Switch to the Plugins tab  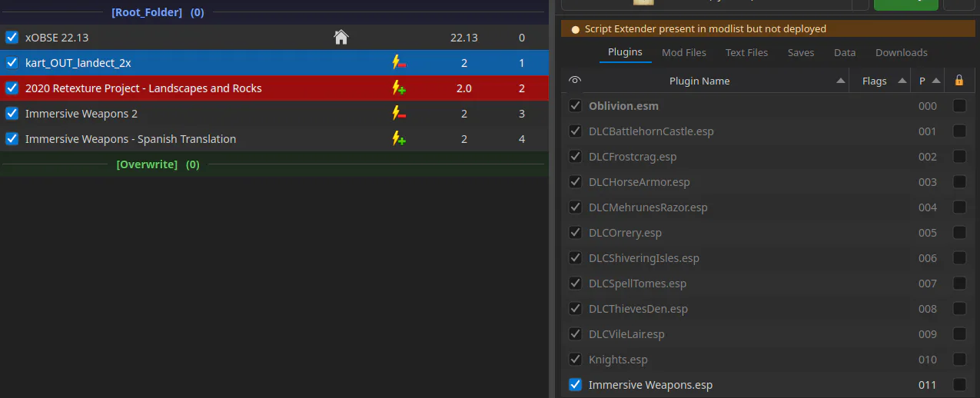[x=625, y=52]
